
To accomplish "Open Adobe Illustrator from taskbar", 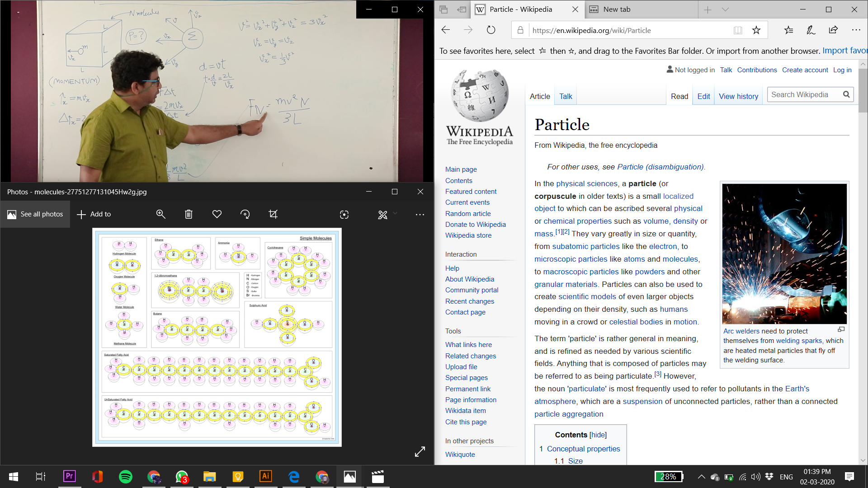I will [265, 476].
